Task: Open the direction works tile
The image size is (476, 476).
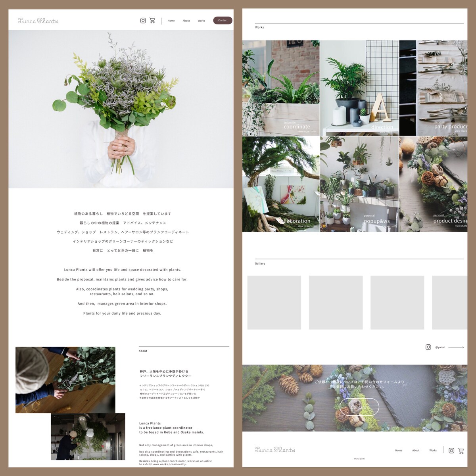Action: click(359, 88)
